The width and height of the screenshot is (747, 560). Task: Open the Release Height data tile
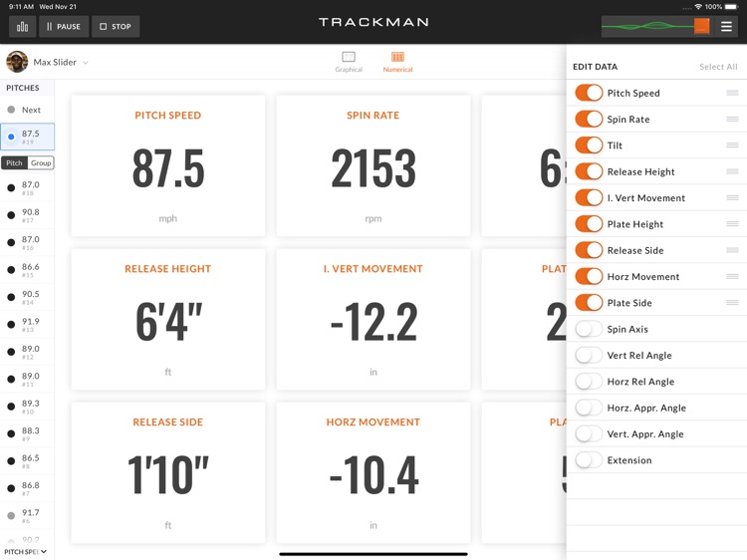pyautogui.click(x=168, y=319)
